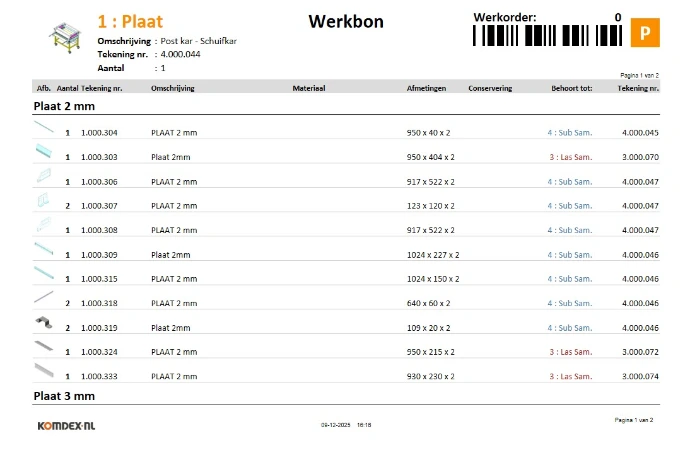Click the Werkbon title
690x453 pixels.
[x=342, y=21]
